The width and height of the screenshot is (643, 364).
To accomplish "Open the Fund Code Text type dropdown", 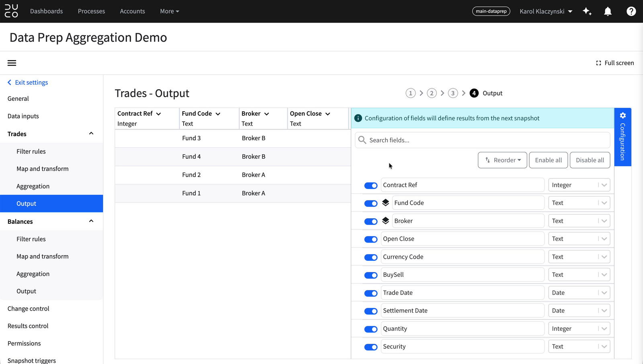I will pyautogui.click(x=579, y=203).
